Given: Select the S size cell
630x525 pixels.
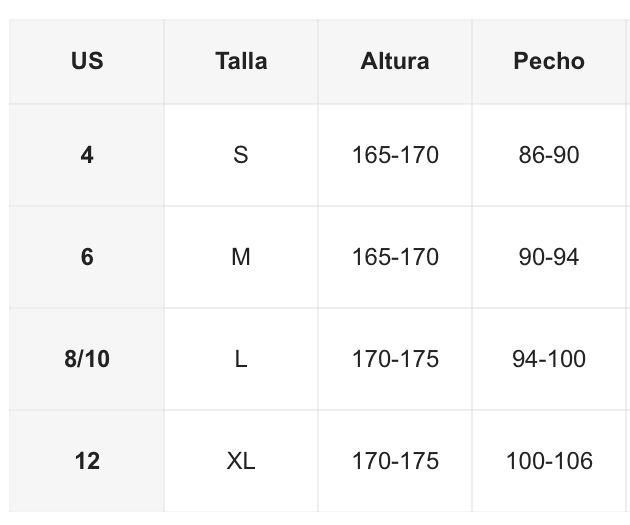Looking at the screenshot, I should pos(241,155).
